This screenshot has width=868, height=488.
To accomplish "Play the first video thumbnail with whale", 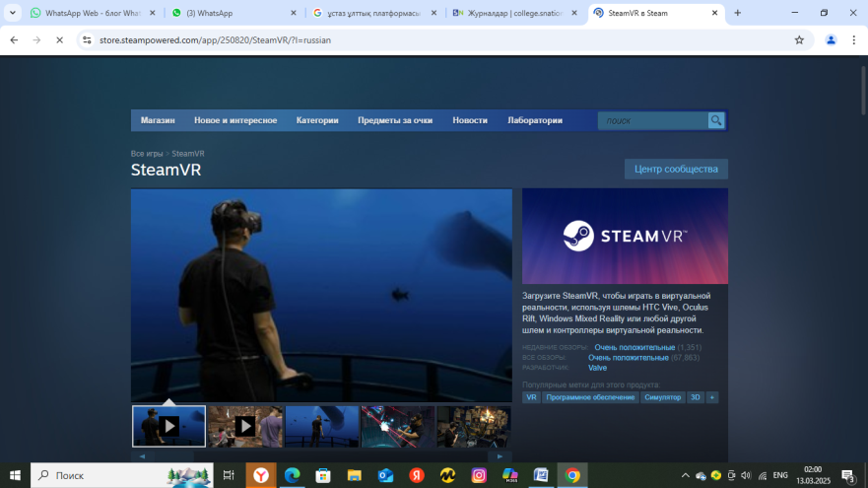I will coord(168,426).
